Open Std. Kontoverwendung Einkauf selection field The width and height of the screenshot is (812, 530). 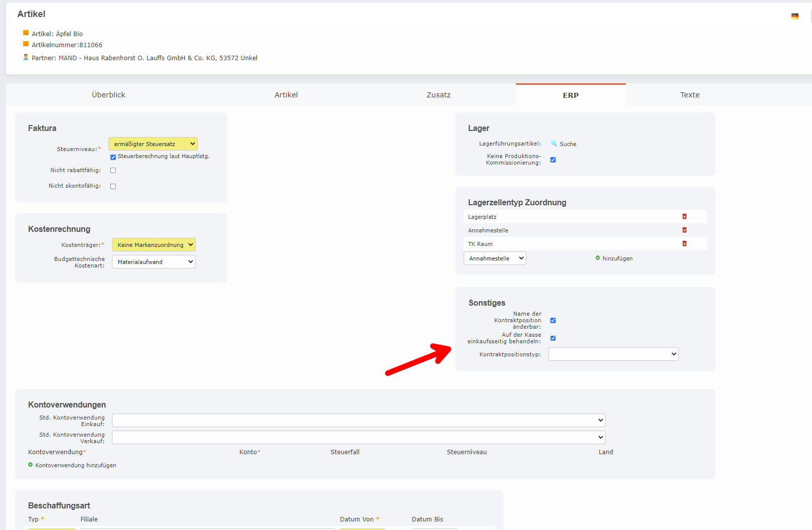(358, 420)
